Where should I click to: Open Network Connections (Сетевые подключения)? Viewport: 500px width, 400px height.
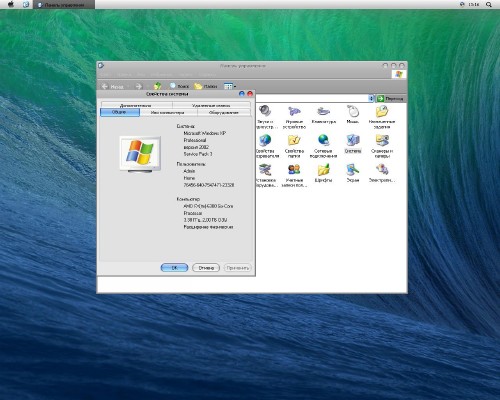tap(323, 146)
